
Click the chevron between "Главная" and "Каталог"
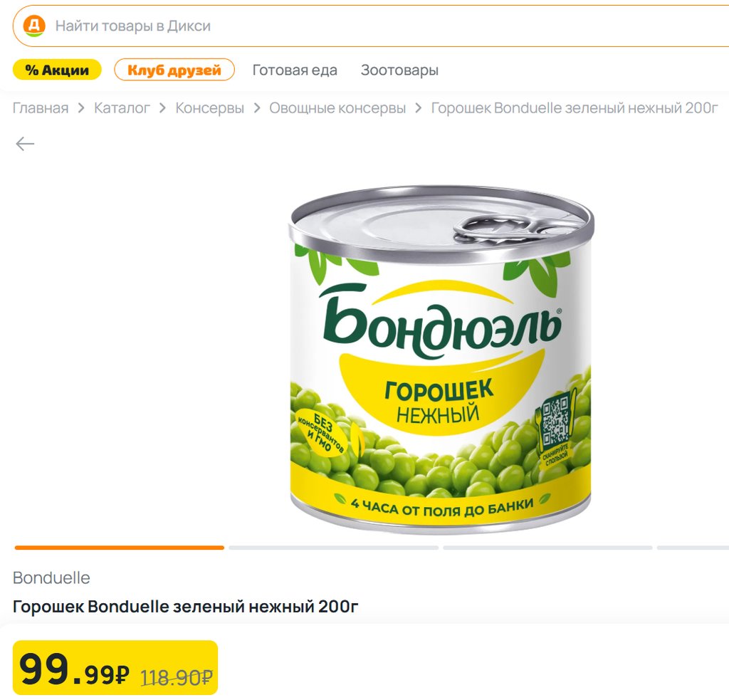[81, 108]
